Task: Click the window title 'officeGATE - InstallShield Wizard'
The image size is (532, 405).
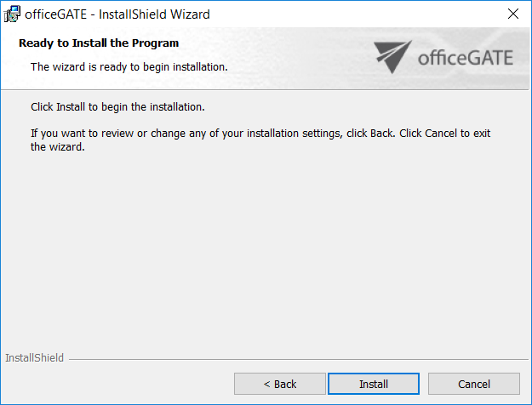Action: 117,14
